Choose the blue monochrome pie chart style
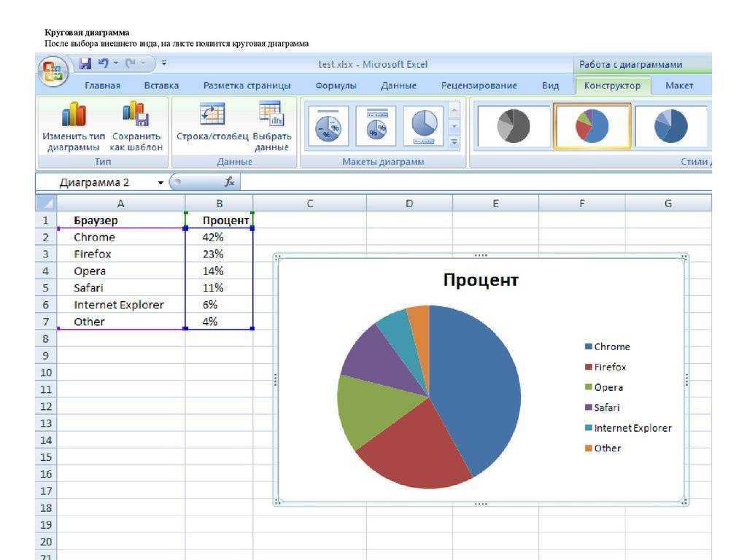This screenshot has height=560, width=747. click(x=671, y=126)
